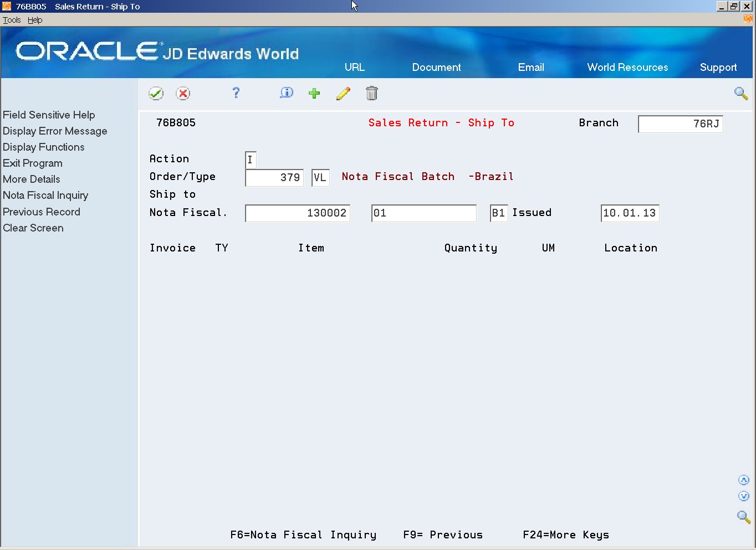Open the Support link in banner
The height and width of the screenshot is (550, 756).
pos(718,68)
